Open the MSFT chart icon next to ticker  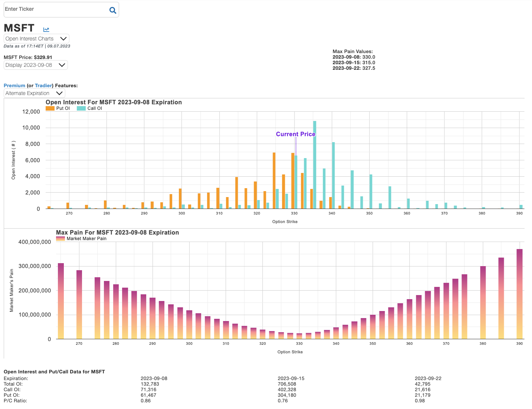coord(46,30)
